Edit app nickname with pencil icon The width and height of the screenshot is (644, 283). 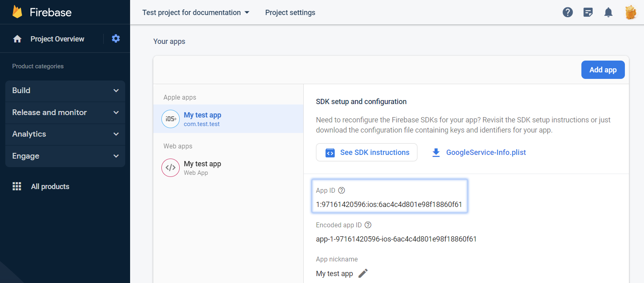pyautogui.click(x=363, y=273)
